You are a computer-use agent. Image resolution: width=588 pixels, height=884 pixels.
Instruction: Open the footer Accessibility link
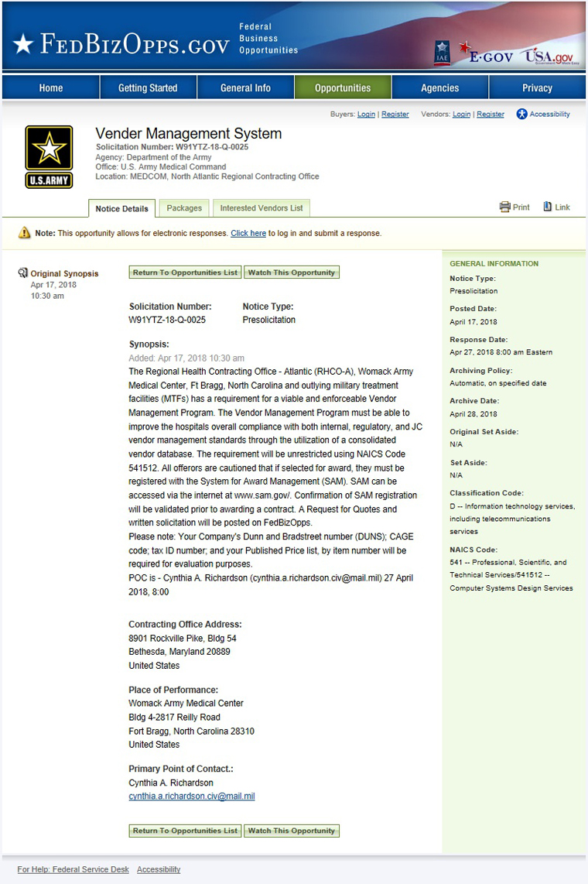(159, 869)
